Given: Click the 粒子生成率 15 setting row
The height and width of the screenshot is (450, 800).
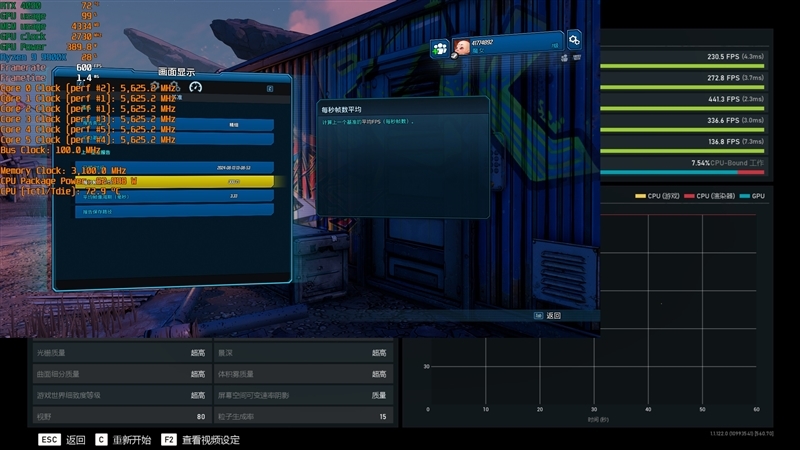Looking at the screenshot, I should tap(303, 416).
